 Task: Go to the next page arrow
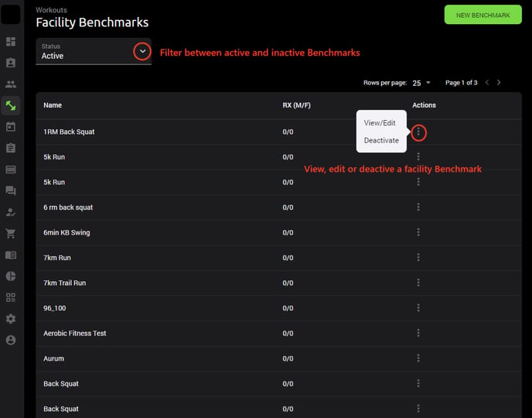click(499, 83)
